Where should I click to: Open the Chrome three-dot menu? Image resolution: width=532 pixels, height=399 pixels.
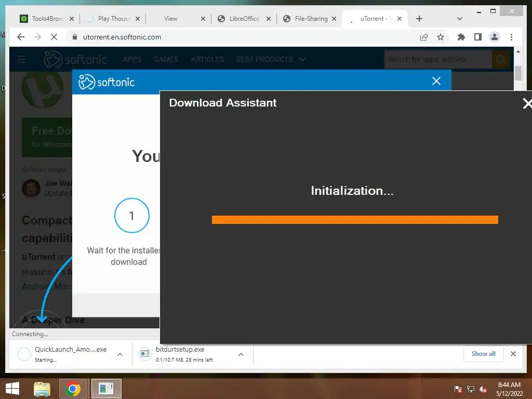coord(511,37)
